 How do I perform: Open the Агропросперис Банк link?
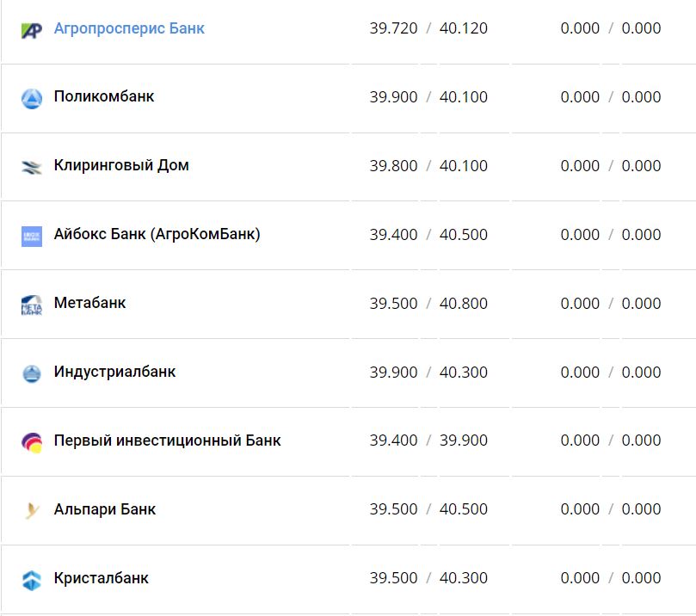click(129, 28)
